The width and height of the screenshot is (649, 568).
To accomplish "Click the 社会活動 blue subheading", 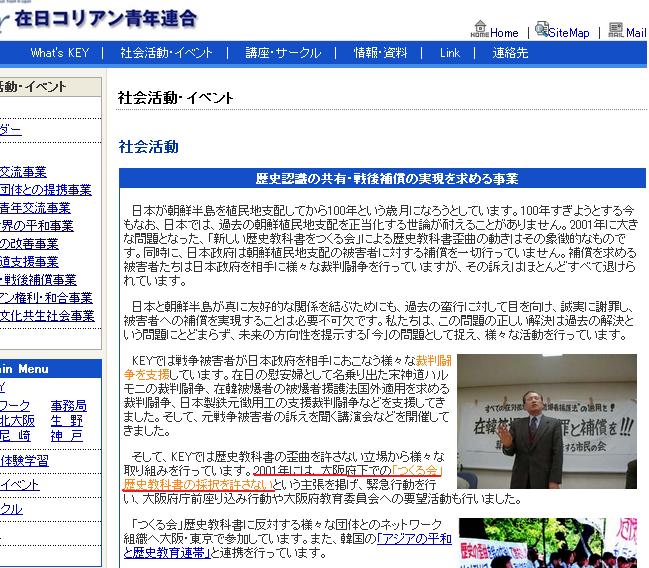I will pos(149,147).
